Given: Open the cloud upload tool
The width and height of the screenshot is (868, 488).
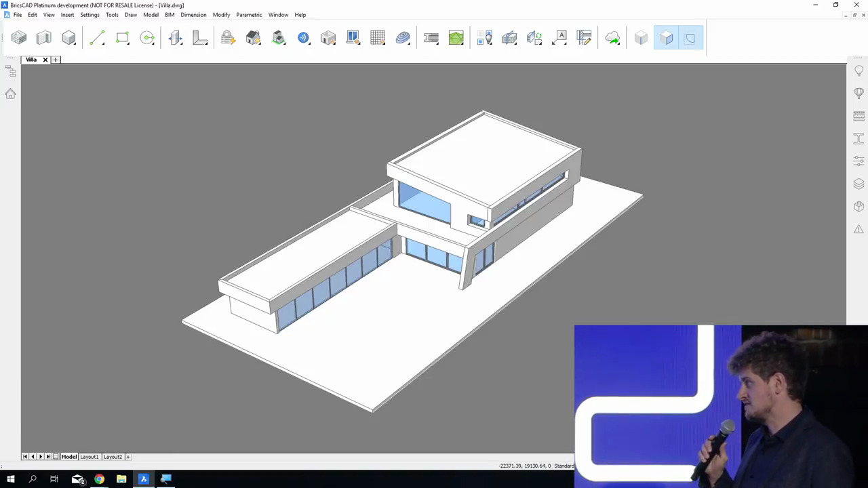Looking at the screenshot, I should pos(612,38).
